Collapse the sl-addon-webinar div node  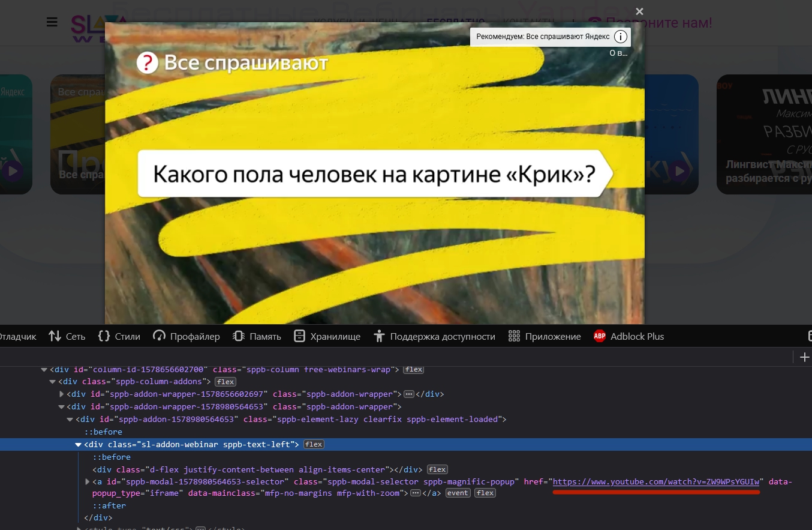[78, 445]
